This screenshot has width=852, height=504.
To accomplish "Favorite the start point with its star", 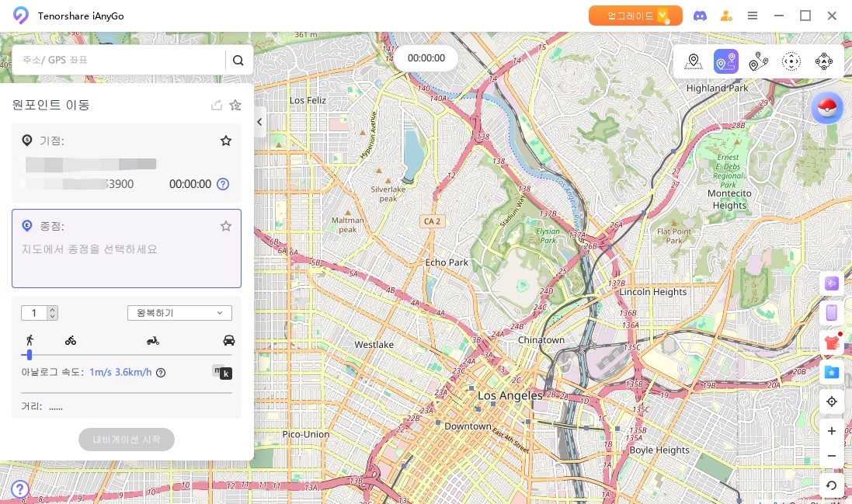I will pyautogui.click(x=226, y=141).
